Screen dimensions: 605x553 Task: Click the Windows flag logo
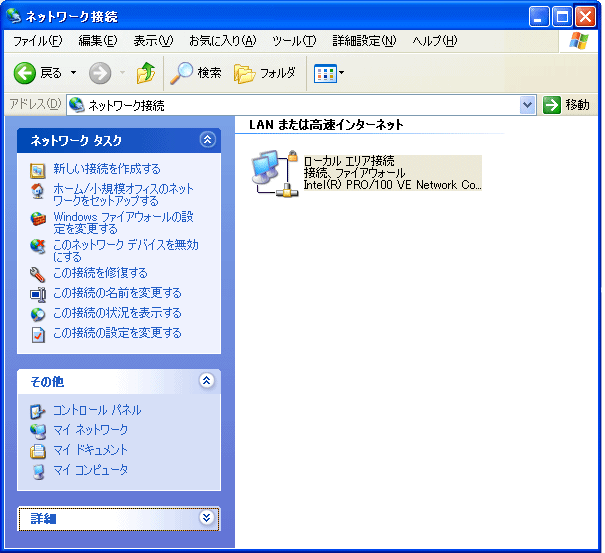click(x=578, y=41)
